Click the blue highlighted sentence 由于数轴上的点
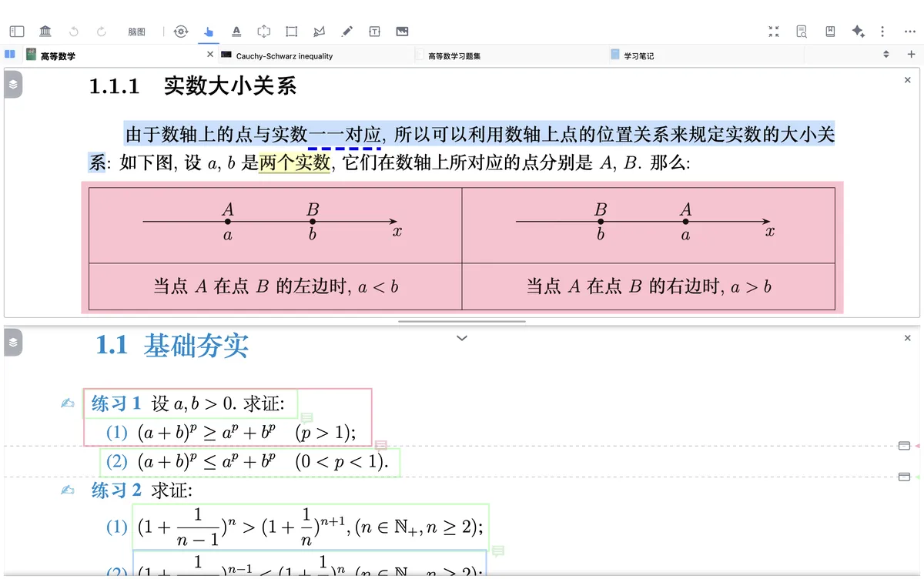Image resolution: width=924 pixels, height=579 pixels. coord(480,135)
